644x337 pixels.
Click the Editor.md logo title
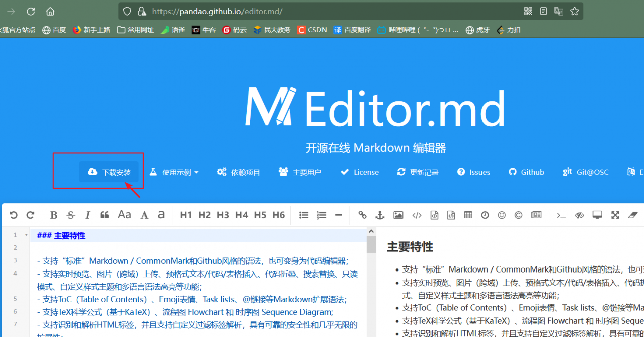coord(375,107)
